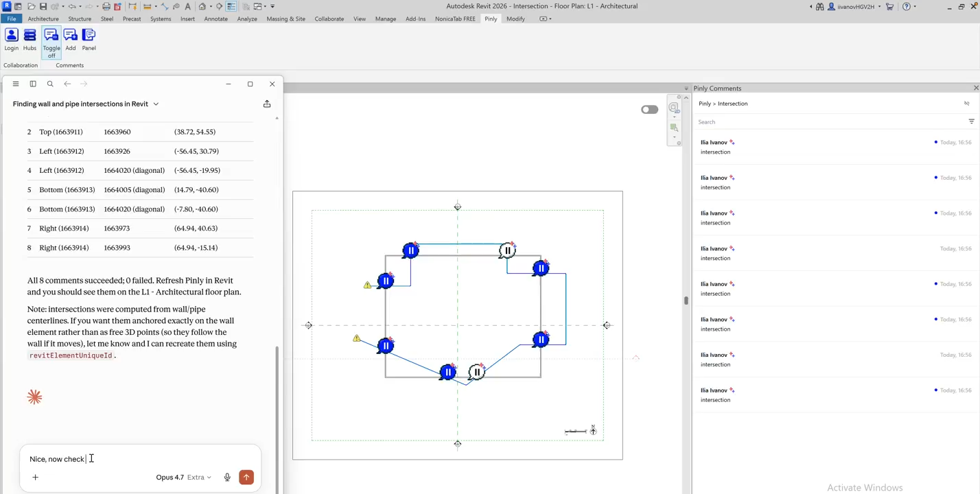Click the Undo arrow in quick access
This screenshot has width=980, height=494.
71,6
